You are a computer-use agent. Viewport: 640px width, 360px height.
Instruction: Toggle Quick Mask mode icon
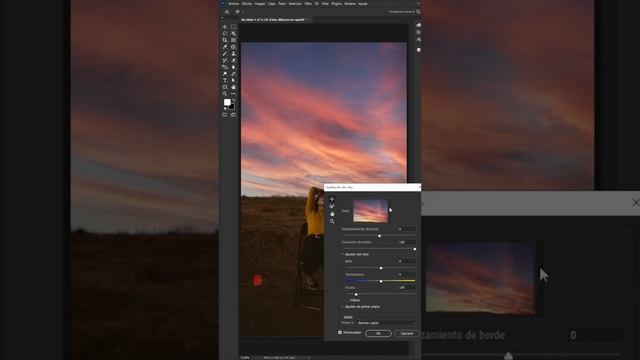coord(225,115)
